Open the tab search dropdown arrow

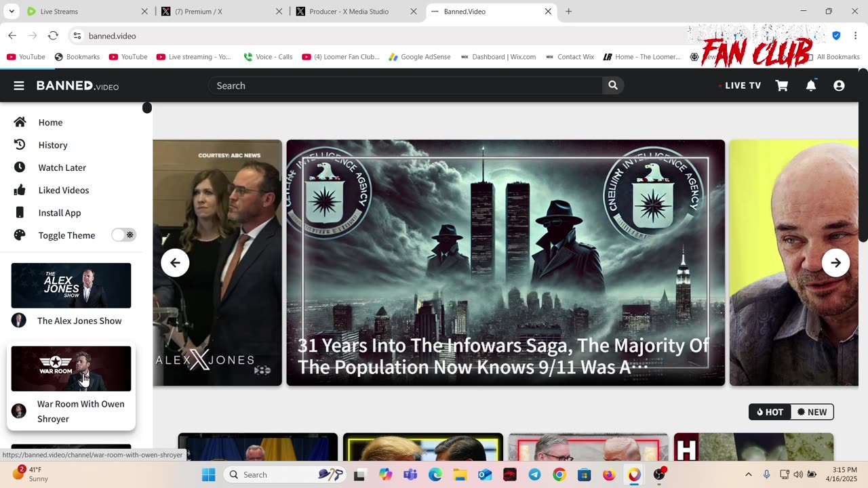pos(12,12)
